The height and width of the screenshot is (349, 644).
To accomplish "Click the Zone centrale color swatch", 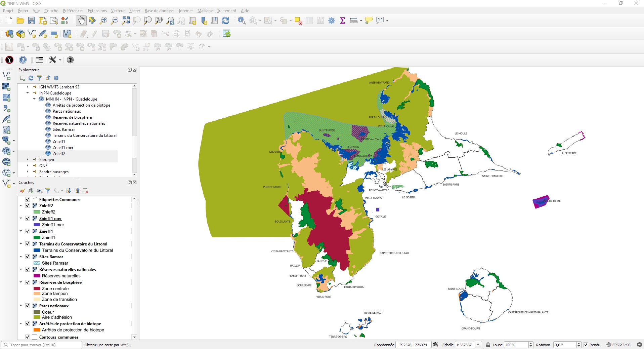I will pos(37,288).
